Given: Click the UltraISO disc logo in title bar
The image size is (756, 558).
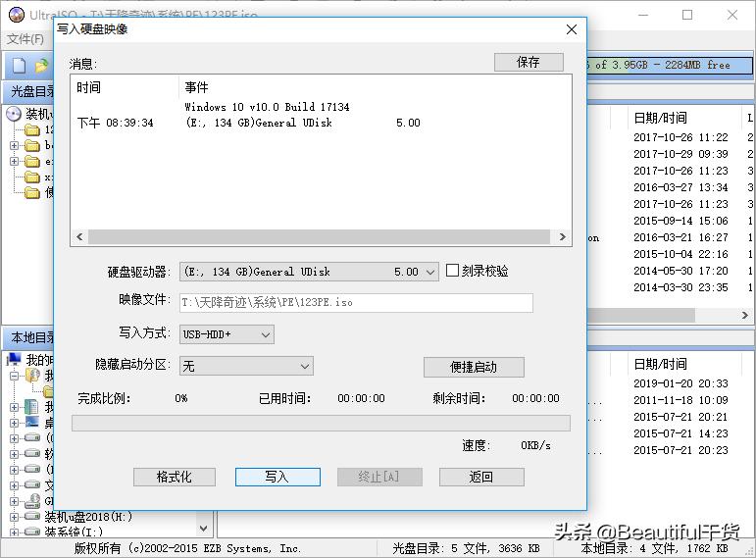Looking at the screenshot, I should 17,15.
